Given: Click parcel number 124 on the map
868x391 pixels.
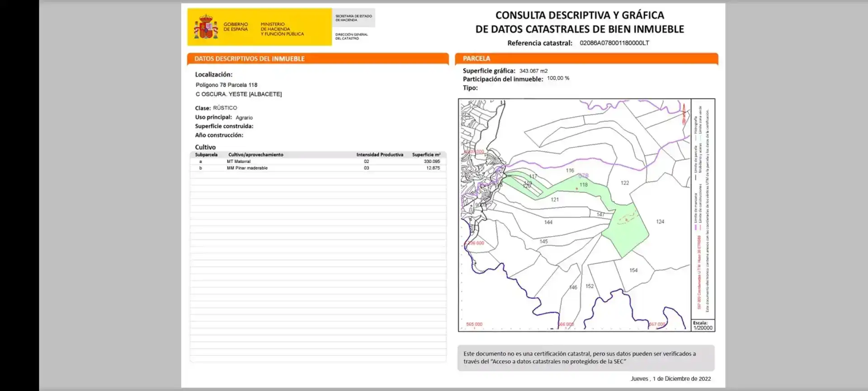Looking at the screenshot, I should (660, 222).
